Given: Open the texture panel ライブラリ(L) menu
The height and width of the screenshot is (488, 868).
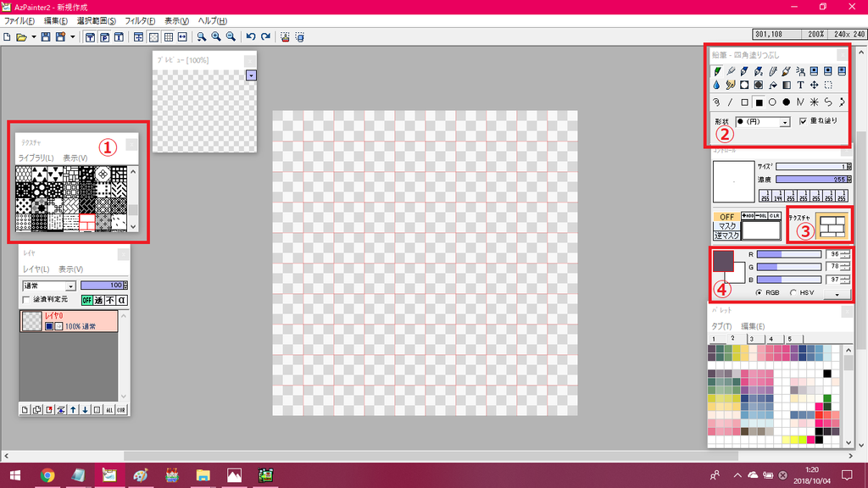Looking at the screenshot, I should click(36, 158).
